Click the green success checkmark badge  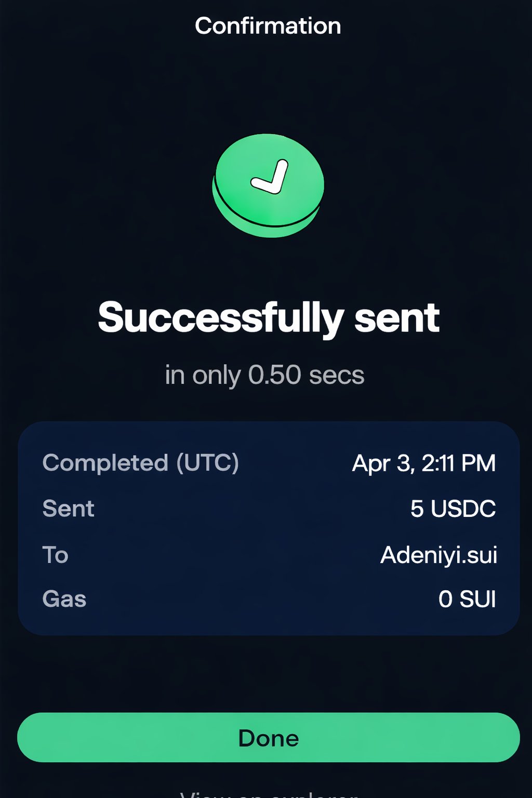268,185
